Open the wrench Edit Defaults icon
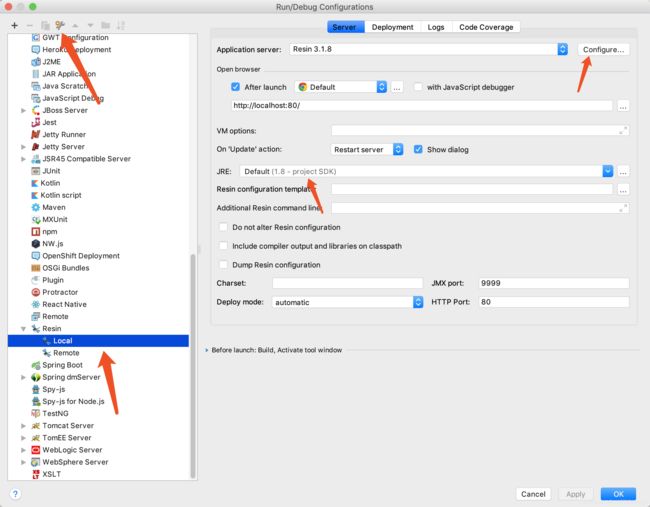The height and width of the screenshot is (507, 650). point(60,25)
